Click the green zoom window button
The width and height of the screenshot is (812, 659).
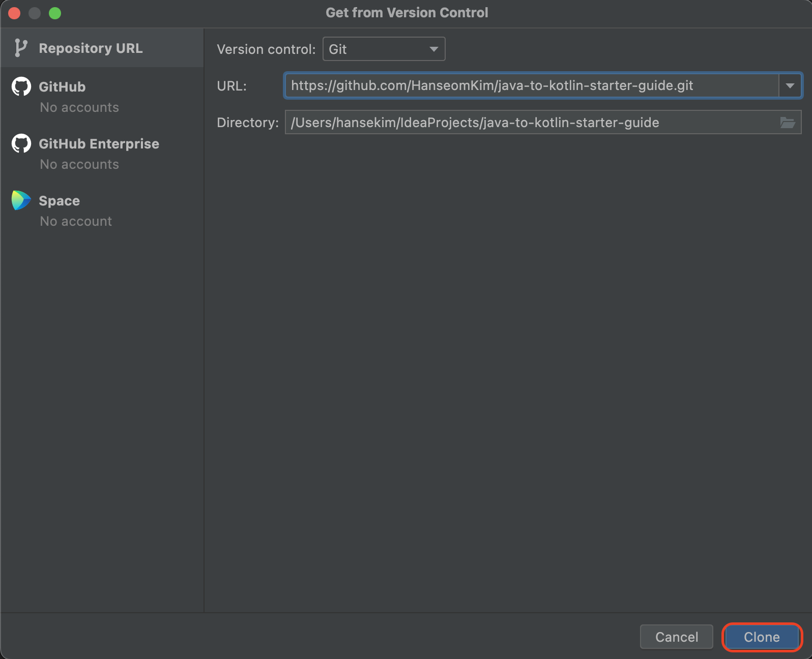[55, 13]
